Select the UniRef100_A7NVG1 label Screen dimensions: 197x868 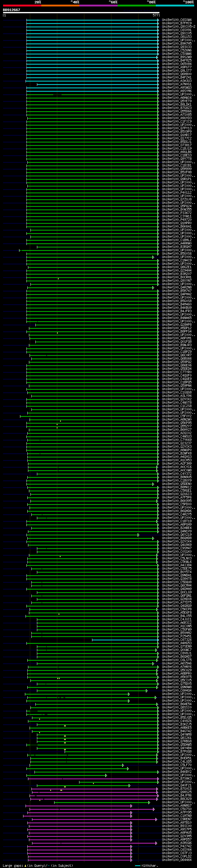point(177,84)
